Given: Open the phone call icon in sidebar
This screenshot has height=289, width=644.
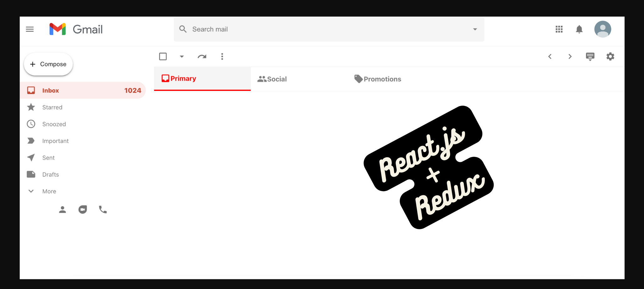Looking at the screenshot, I should [x=103, y=209].
